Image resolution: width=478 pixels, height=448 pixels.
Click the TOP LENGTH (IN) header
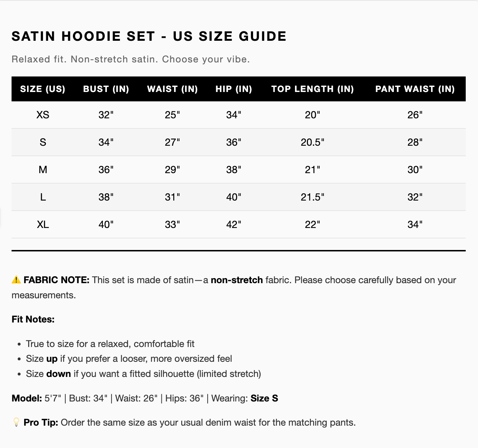(313, 89)
